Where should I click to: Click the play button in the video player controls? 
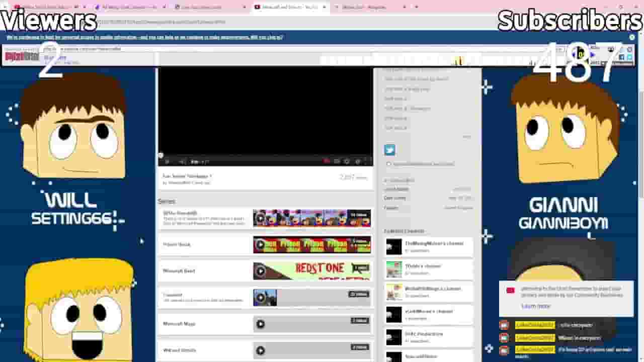[x=168, y=161]
